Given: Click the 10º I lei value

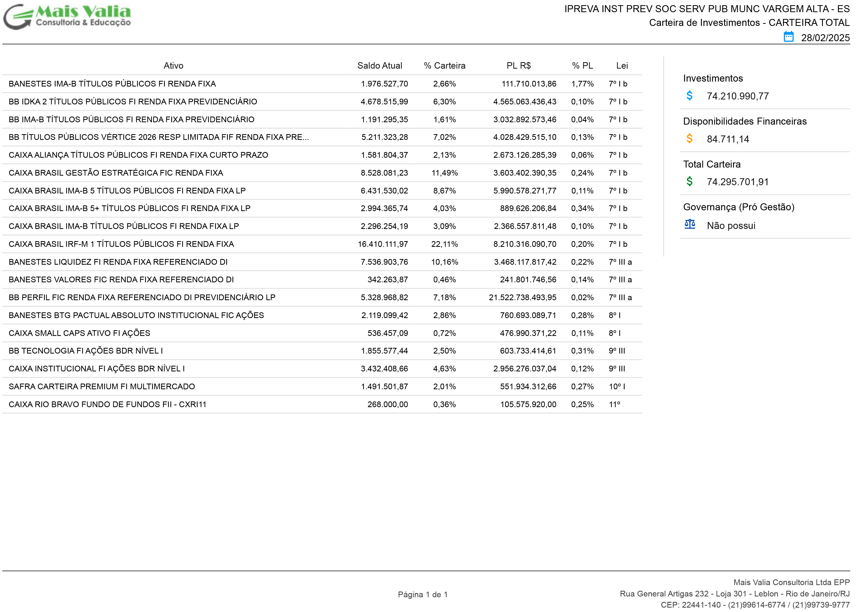Looking at the screenshot, I should [617, 386].
